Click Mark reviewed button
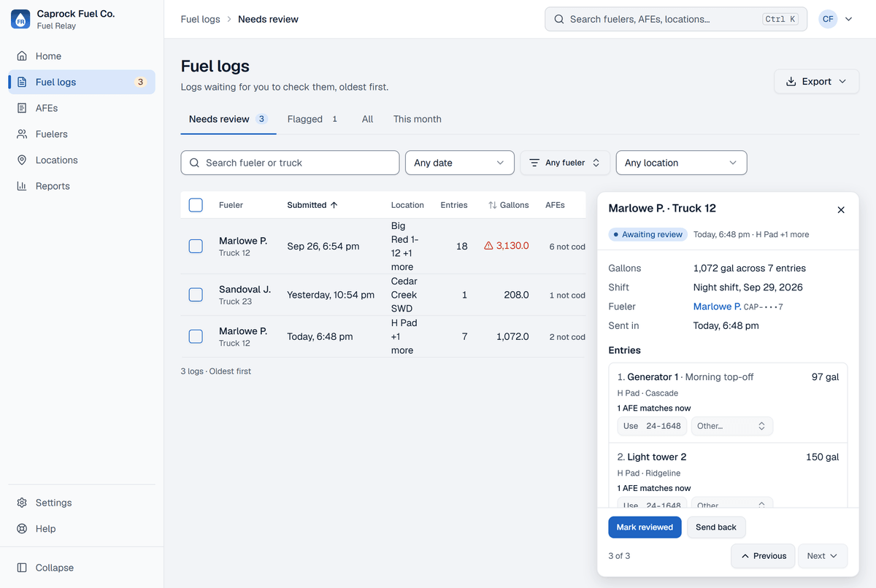876x588 pixels. 645,527
